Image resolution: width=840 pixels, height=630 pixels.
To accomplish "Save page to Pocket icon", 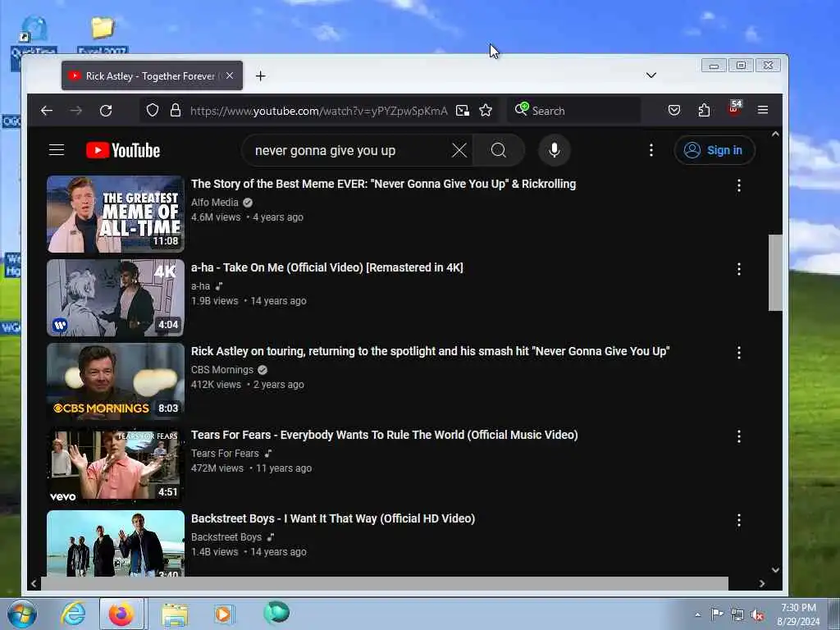I will tap(674, 111).
